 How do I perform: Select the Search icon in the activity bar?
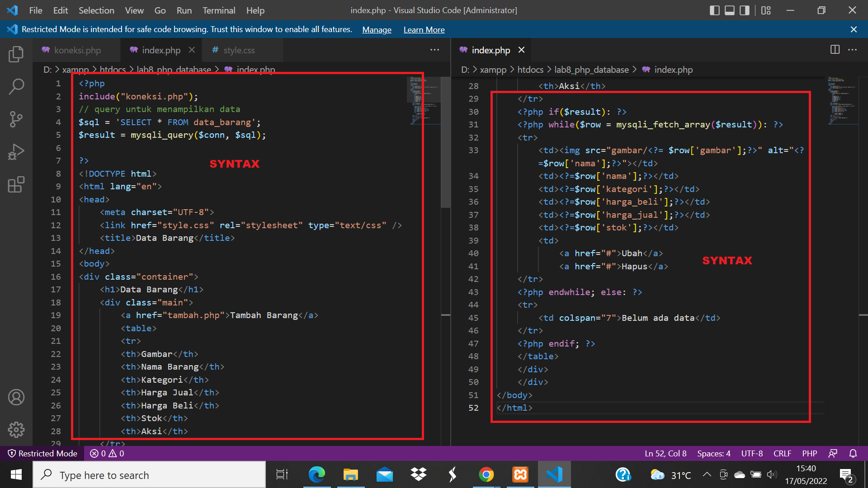point(16,86)
